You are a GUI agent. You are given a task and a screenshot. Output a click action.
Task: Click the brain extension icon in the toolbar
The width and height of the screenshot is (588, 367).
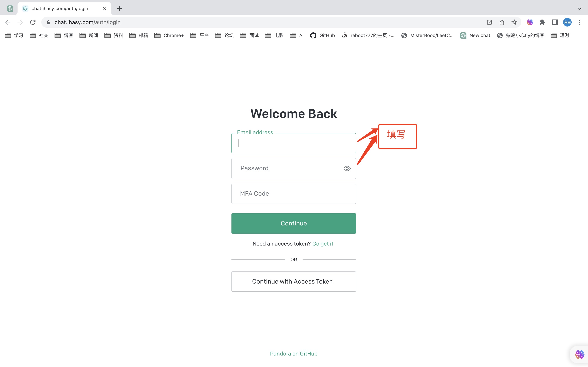(x=530, y=22)
